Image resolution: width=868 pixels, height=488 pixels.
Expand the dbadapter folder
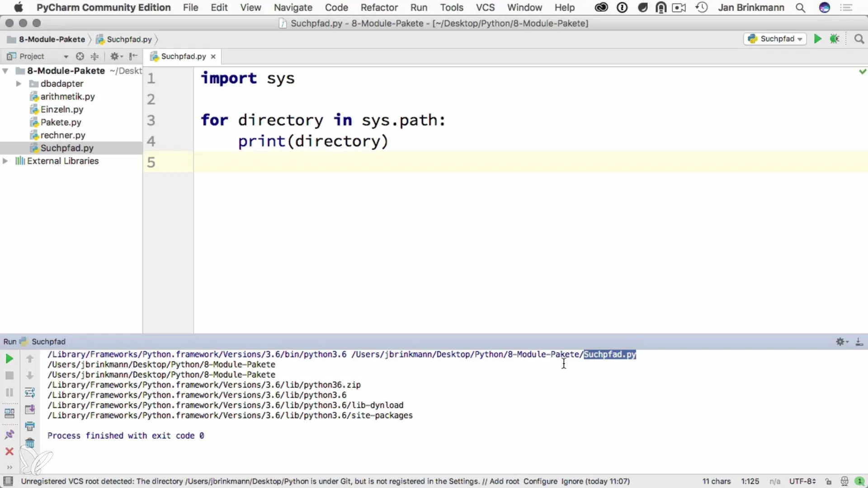19,84
